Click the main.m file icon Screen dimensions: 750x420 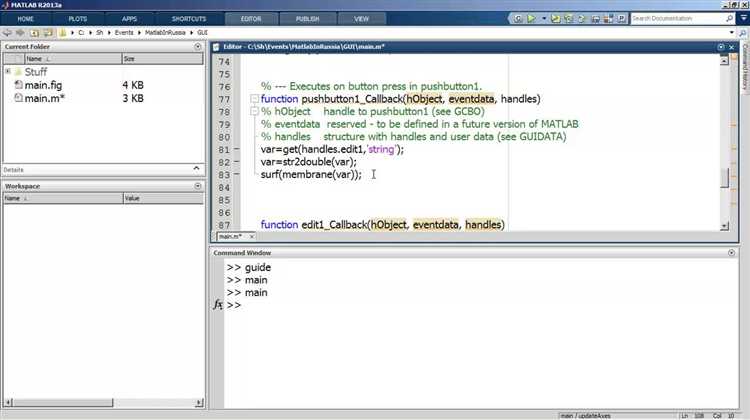click(18, 98)
